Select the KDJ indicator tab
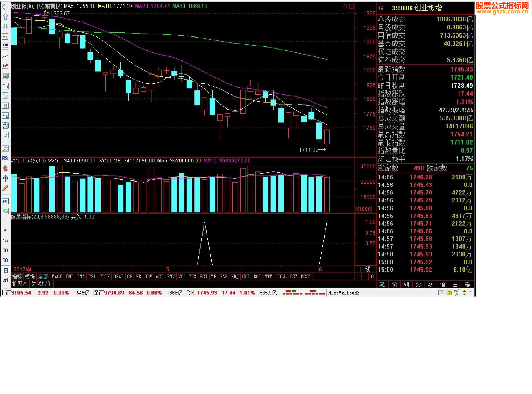Screen dimensions: 532x394 click(235, 277)
